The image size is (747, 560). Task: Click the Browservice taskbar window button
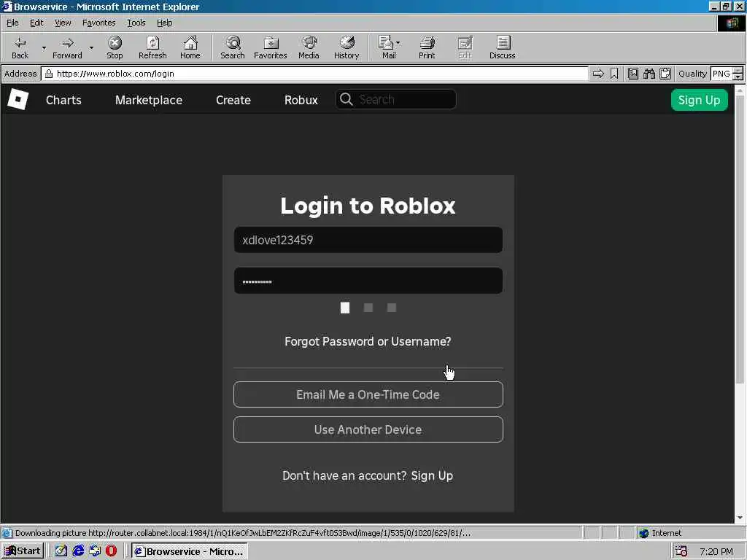coord(190,551)
